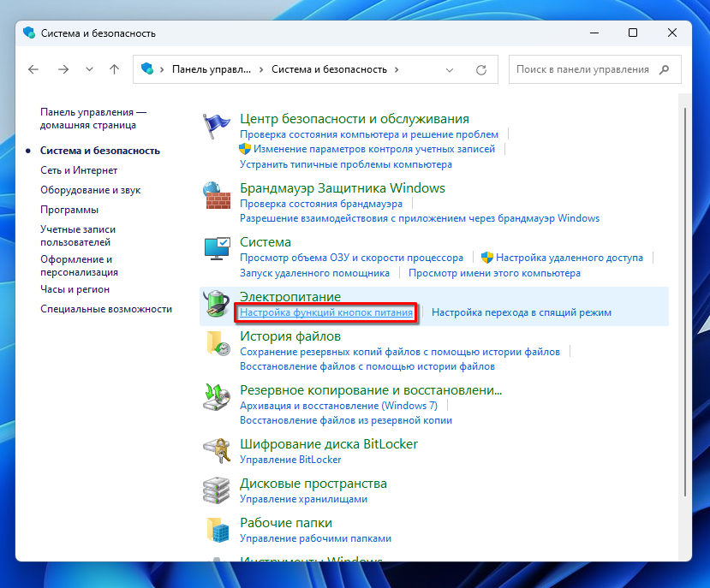
Task: Open the Windows Defender Firewall brick icon
Action: click(217, 195)
